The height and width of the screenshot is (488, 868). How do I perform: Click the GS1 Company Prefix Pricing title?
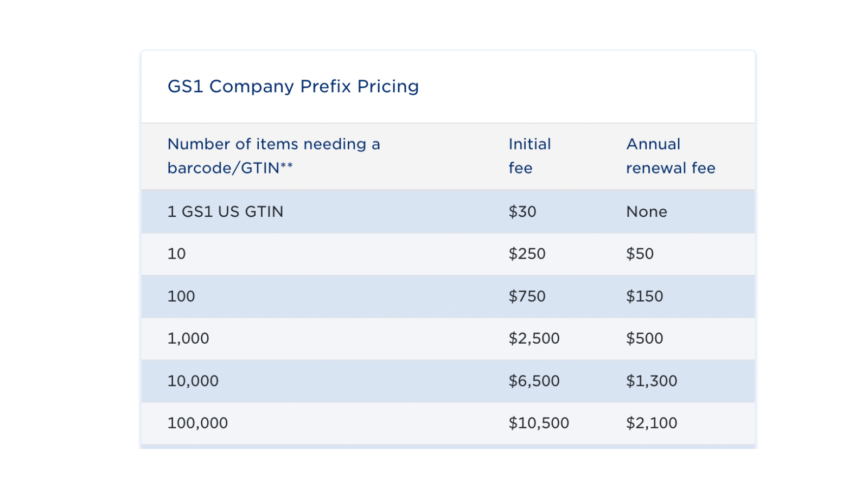[x=293, y=86]
